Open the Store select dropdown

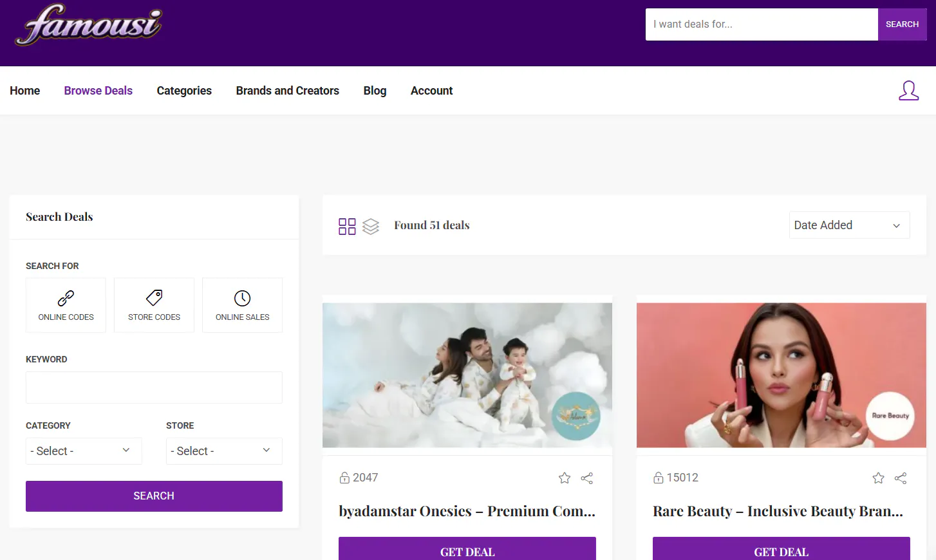coord(224,451)
